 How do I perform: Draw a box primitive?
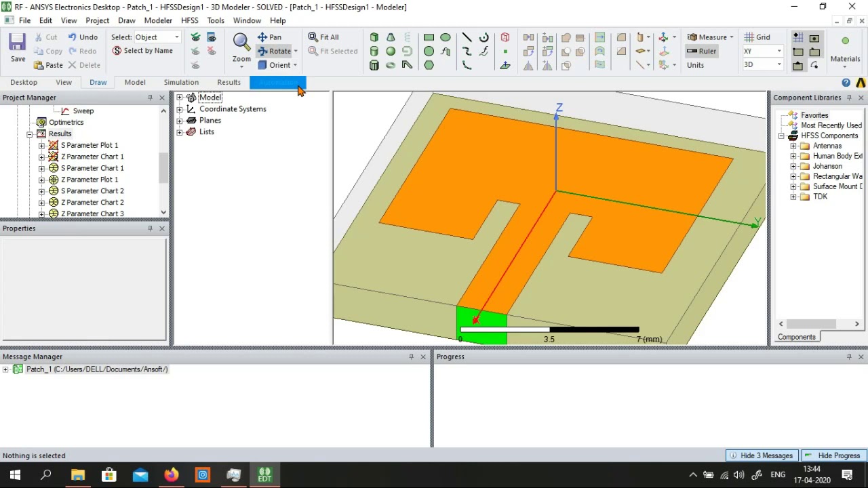(x=374, y=37)
